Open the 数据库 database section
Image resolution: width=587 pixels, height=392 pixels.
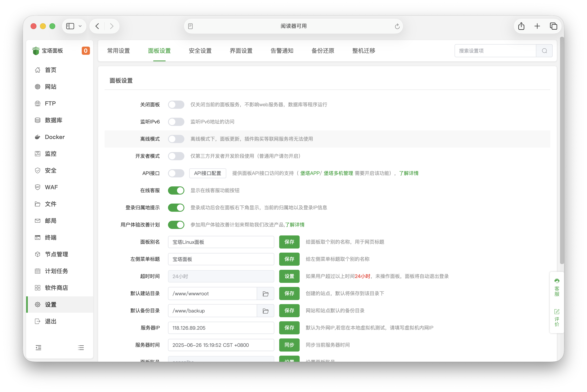tap(54, 120)
